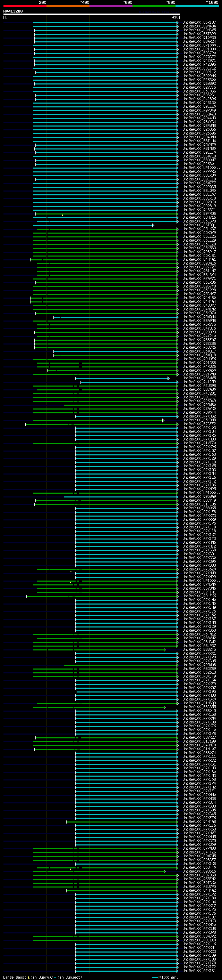
Task: Click hit label UniRef100_P42895
Action: click(x=199, y=64)
